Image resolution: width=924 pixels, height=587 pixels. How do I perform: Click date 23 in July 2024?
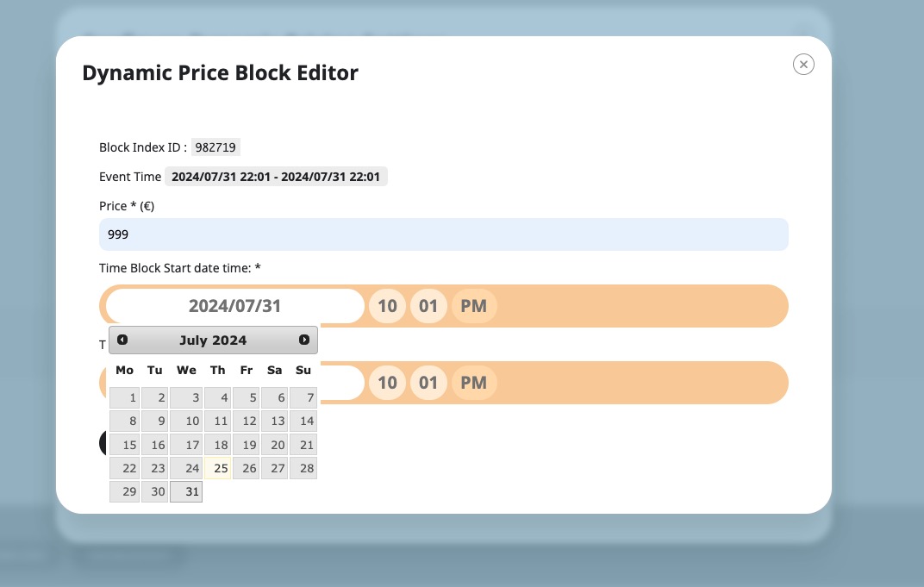155,469
